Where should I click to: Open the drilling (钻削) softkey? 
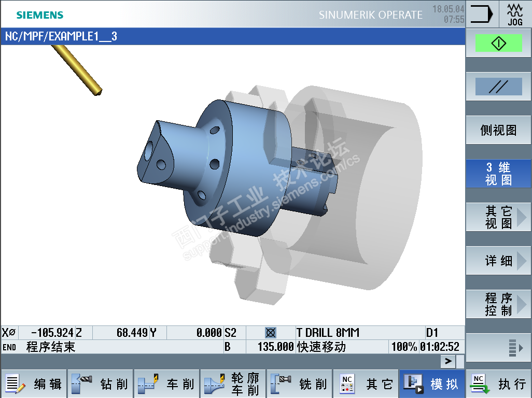pos(100,384)
